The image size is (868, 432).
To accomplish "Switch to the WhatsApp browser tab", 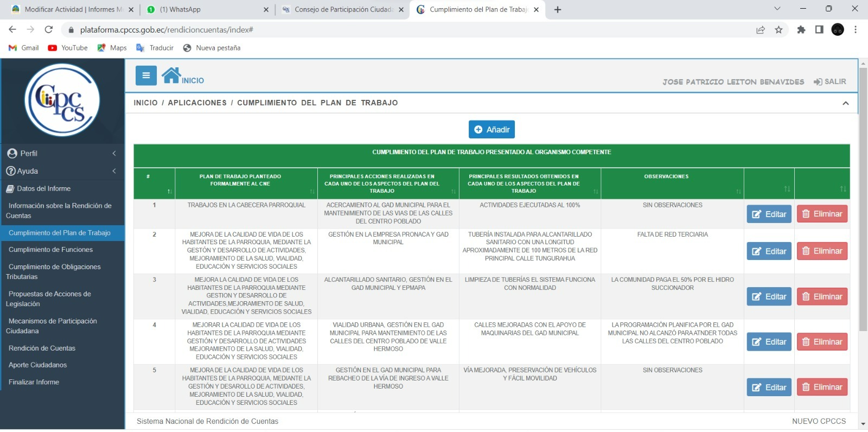I will tap(206, 9).
